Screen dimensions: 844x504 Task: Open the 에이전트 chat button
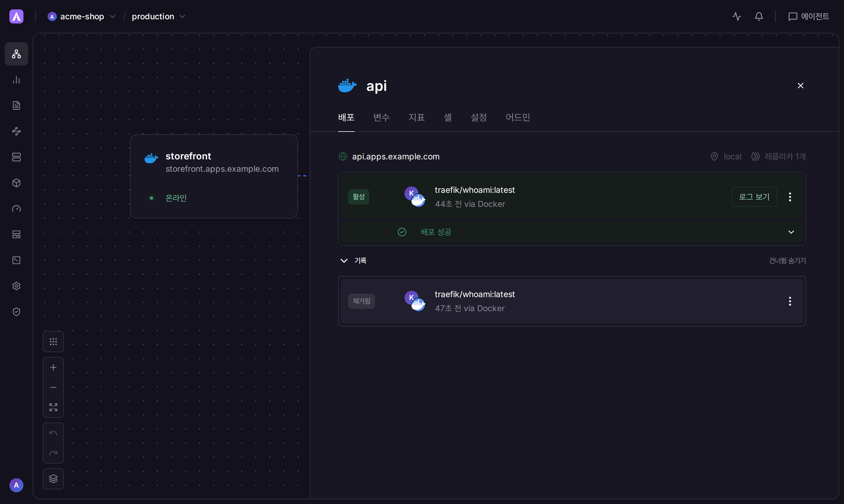[x=808, y=16]
